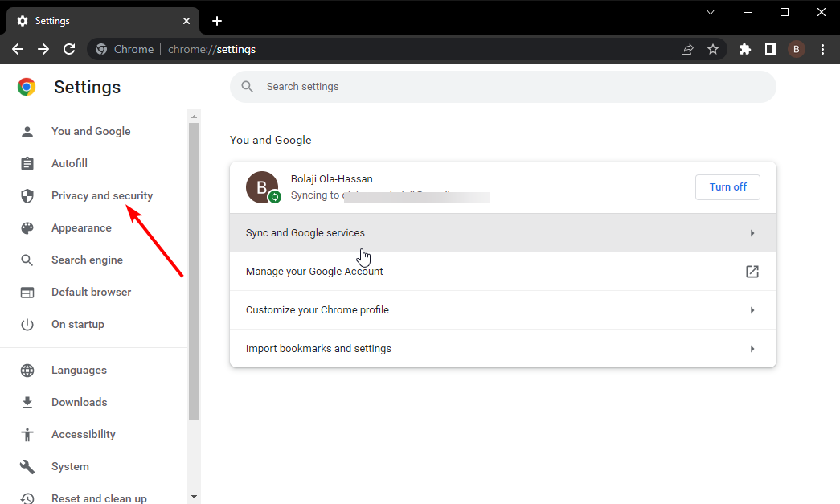This screenshot has height=504, width=840.
Task: Click the Chrome site info chip
Action: [125, 49]
